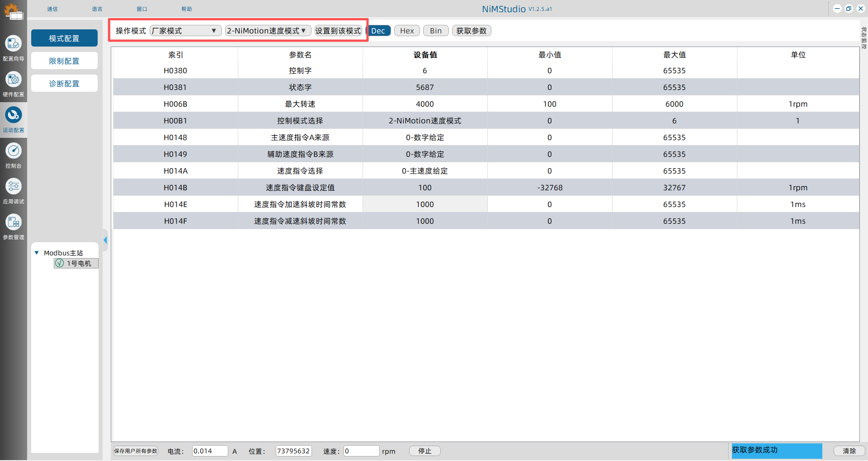Click index cell H014B
The width and height of the screenshot is (868, 461).
point(175,188)
